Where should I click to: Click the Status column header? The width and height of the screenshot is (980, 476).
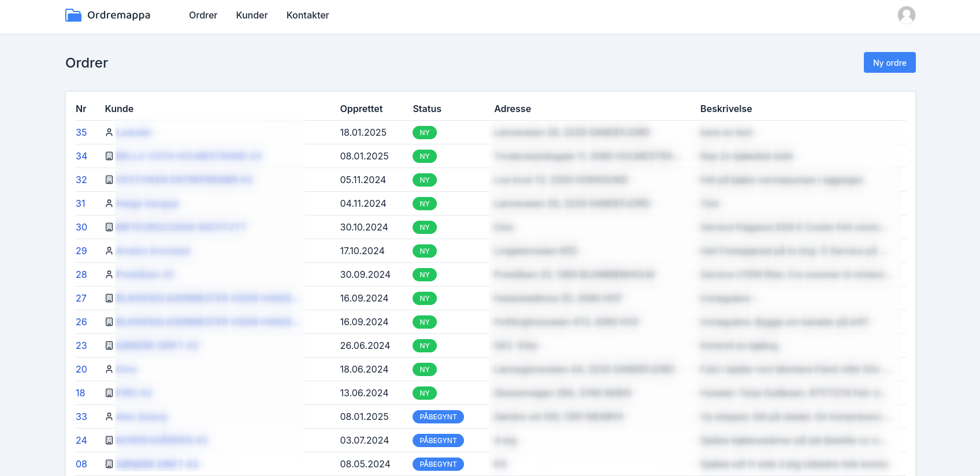pos(427,109)
